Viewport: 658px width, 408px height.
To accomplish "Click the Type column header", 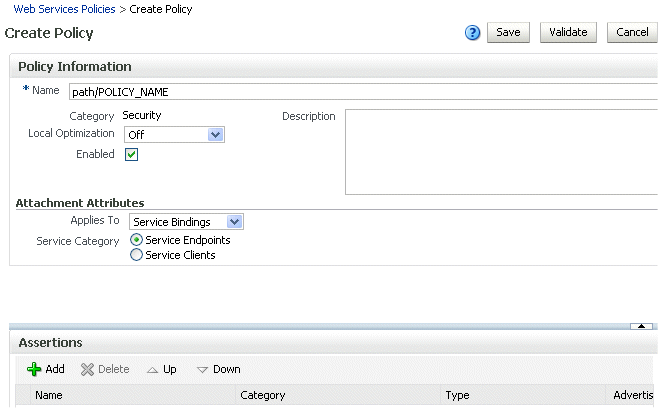I will (x=524, y=395).
